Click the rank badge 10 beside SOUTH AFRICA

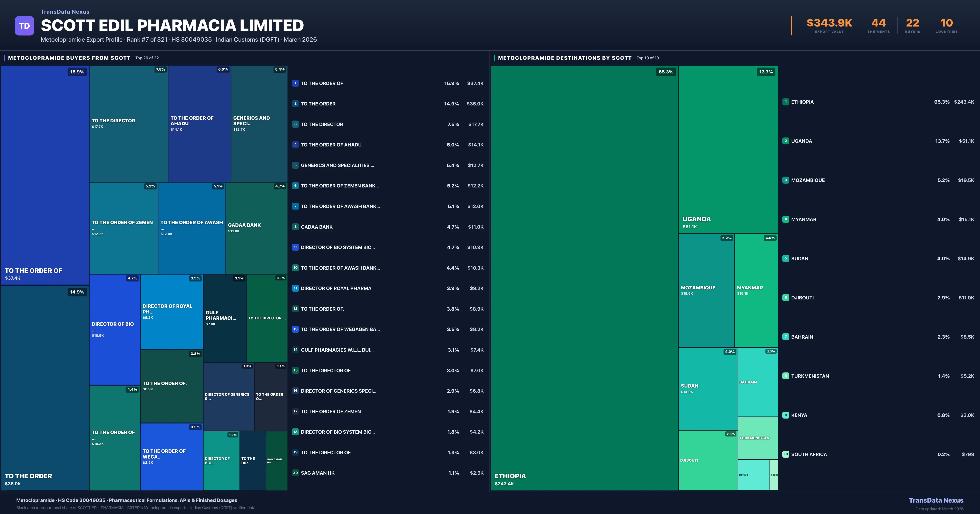786,454
